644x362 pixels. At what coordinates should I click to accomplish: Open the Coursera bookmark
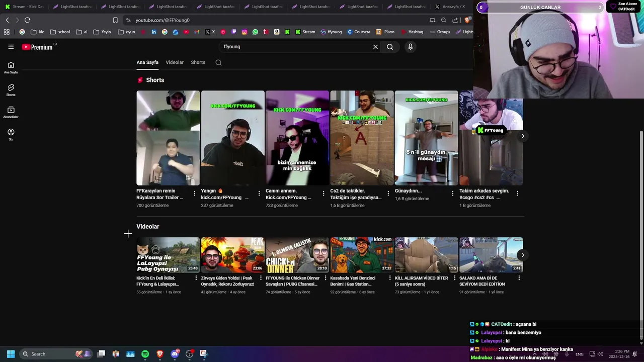359,32
